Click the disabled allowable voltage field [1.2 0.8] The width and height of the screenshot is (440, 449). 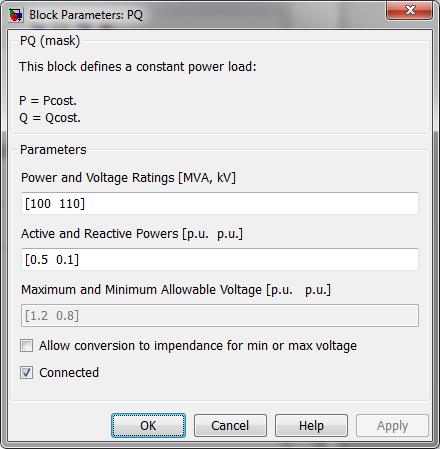(x=220, y=315)
